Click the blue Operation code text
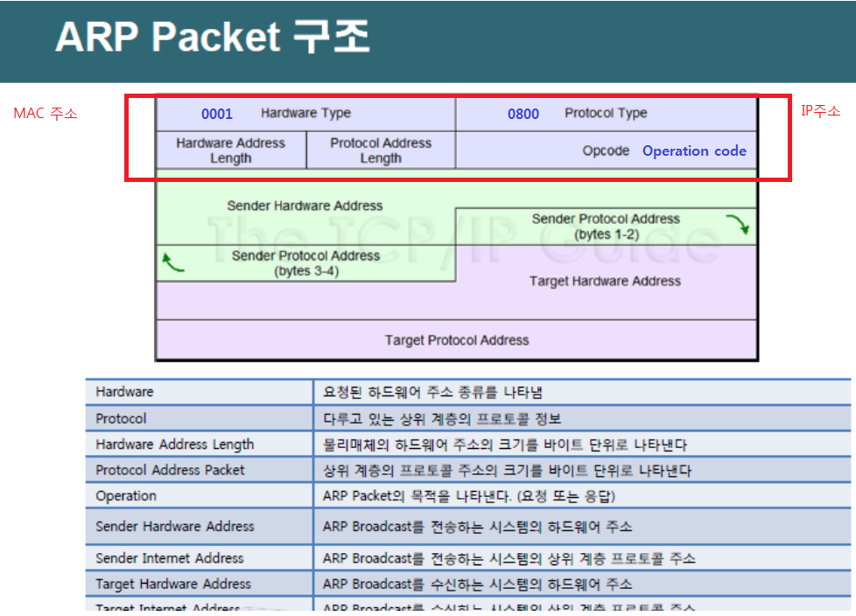856x616 pixels. [x=694, y=150]
